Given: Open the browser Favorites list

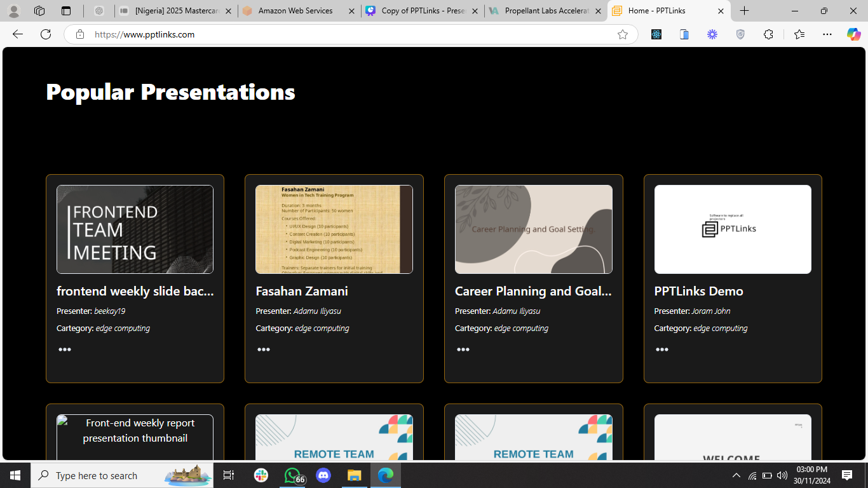Looking at the screenshot, I should (x=799, y=34).
